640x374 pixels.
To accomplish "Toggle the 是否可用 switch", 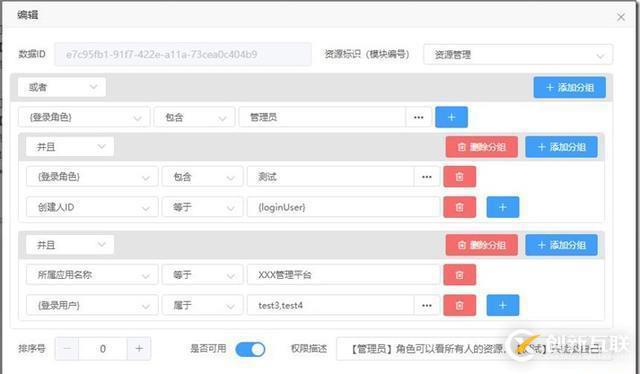I will click(x=250, y=349).
